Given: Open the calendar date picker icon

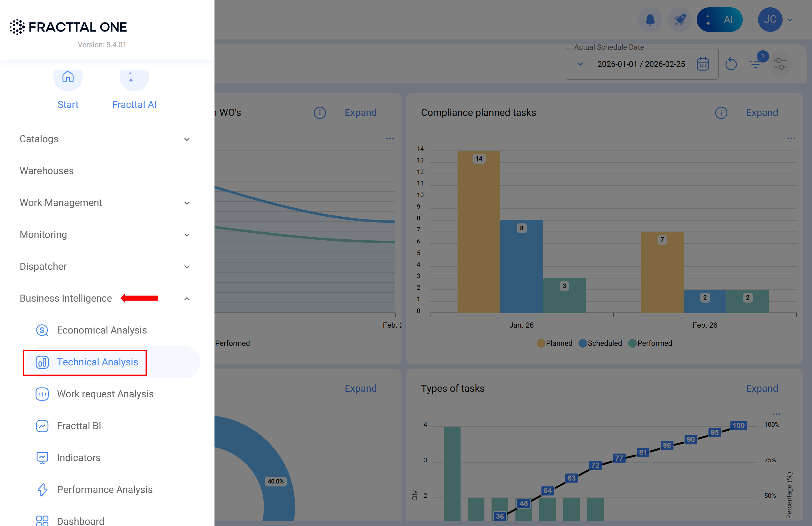Looking at the screenshot, I should (703, 64).
